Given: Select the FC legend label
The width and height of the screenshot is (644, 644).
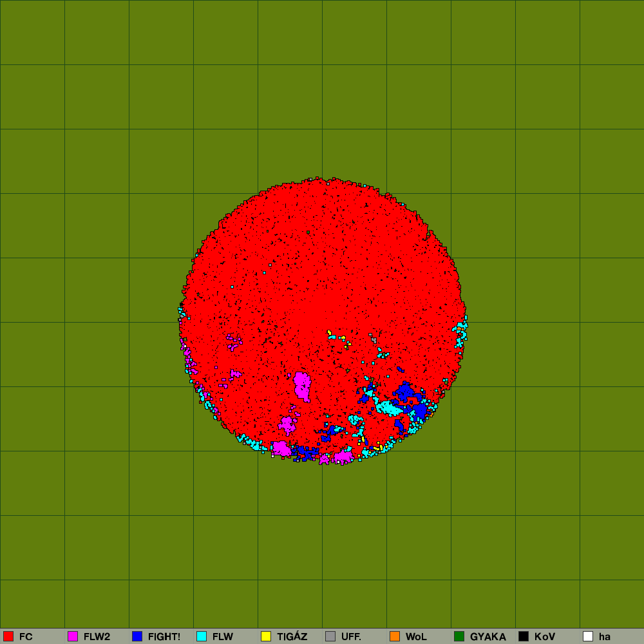Looking at the screenshot, I should pos(26,637).
